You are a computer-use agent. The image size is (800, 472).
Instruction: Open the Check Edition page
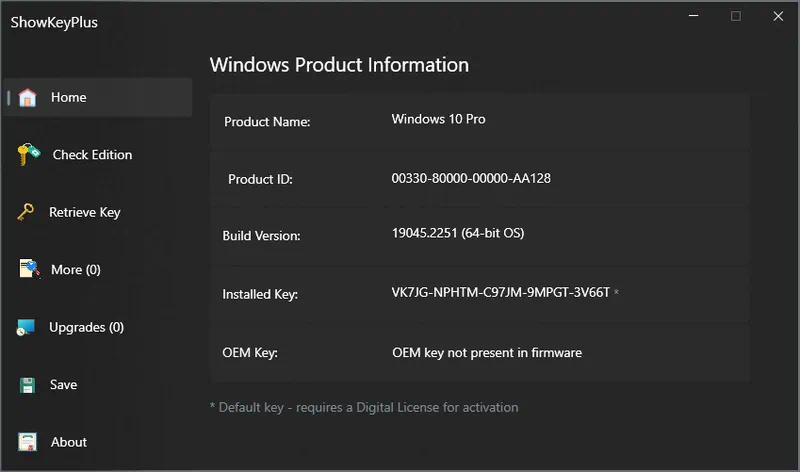pyautogui.click(x=92, y=155)
